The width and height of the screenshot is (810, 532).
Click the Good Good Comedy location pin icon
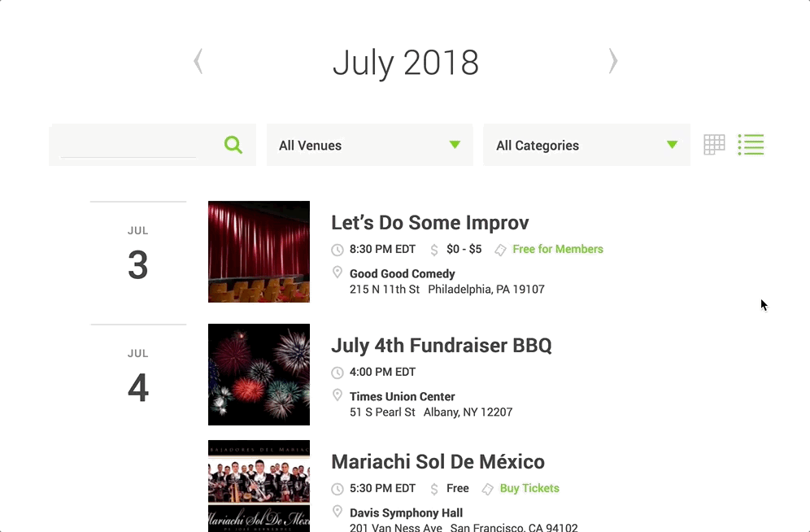[x=337, y=273]
